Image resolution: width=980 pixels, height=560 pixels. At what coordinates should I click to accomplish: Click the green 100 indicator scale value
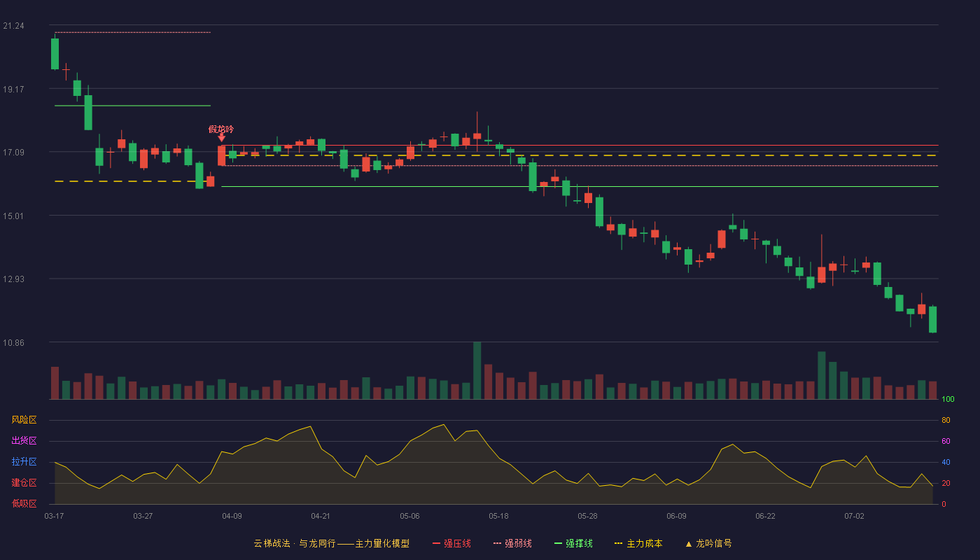(x=948, y=400)
